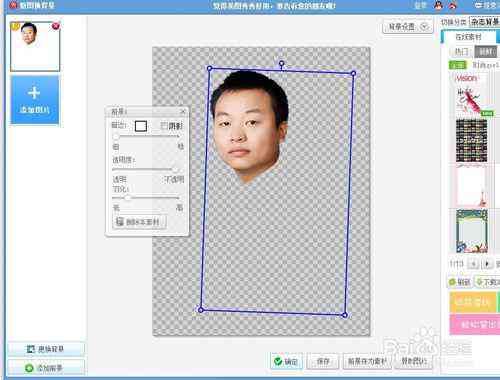Click the red avatar icon in title bar
Viewport: 500px width, 380px height.
pos(438,5)
